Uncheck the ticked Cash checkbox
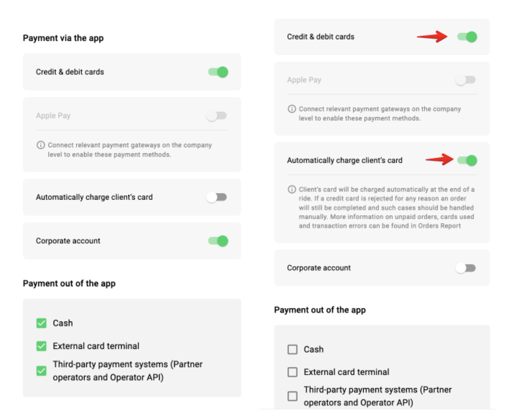The width and height of the screenshot is (511, 420). 41,323
